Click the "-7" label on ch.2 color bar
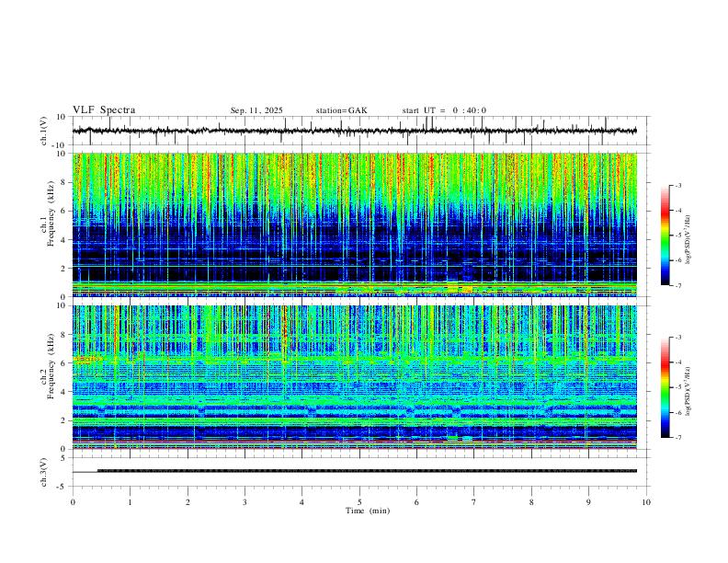The image size is (728, 563). [678, 438]
